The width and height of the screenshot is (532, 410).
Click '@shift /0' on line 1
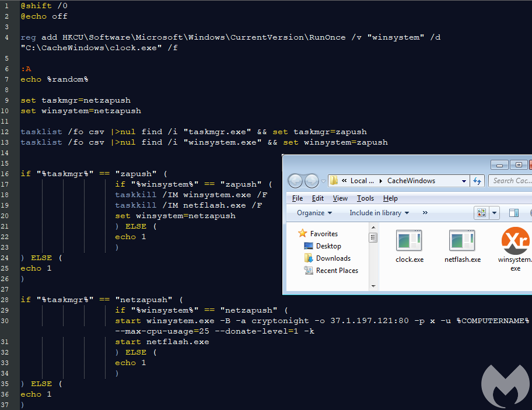pos(44,6)
